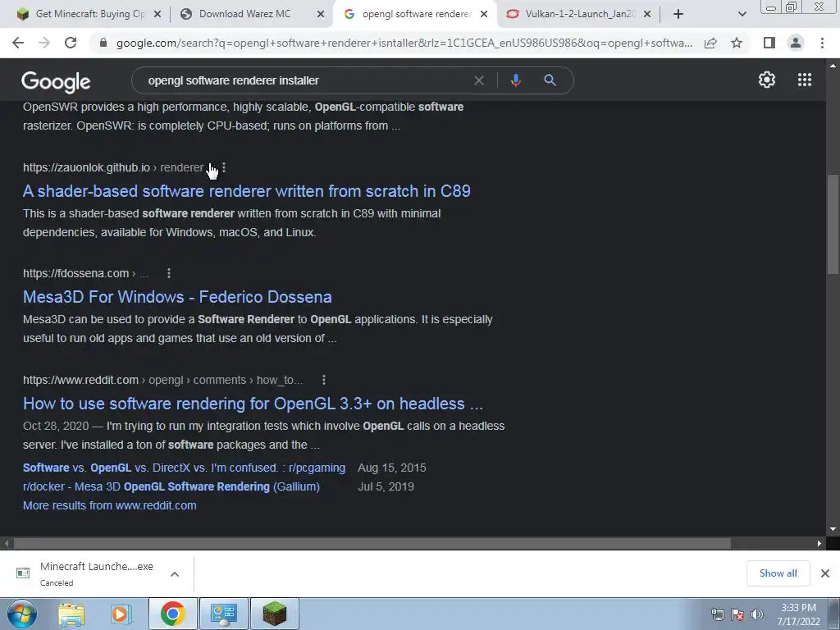Open a new browser tab

(x=678, y=15)
